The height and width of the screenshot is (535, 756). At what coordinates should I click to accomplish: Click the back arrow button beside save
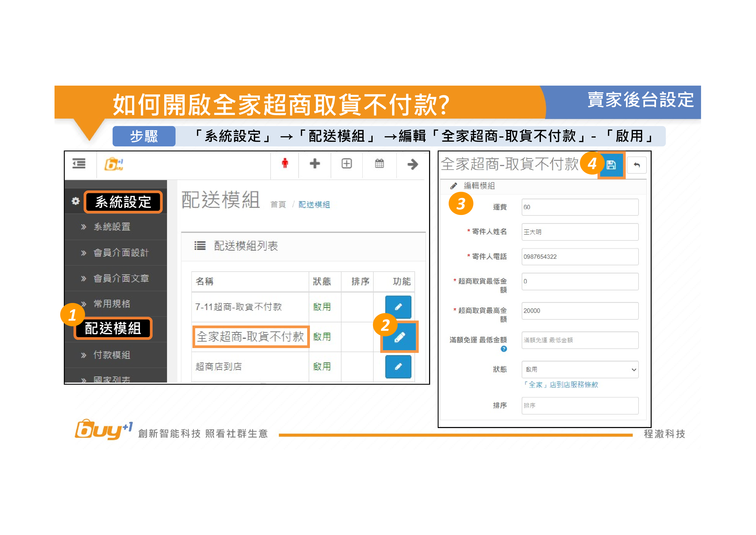click(636, 165)
